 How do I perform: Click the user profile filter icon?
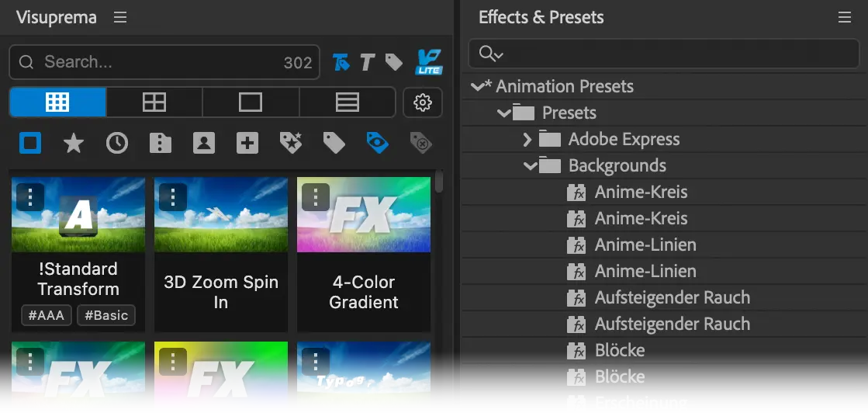pyautogui.click(x=204, y=144)
